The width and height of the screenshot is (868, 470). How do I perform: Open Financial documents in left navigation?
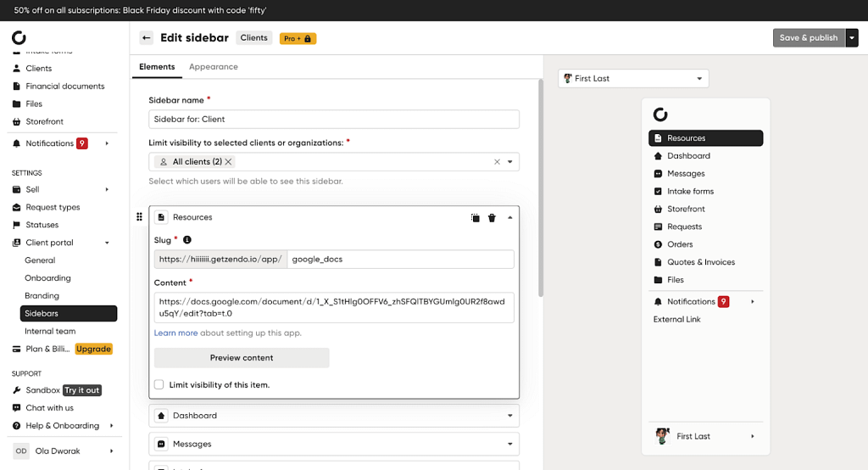pos(64,87)
